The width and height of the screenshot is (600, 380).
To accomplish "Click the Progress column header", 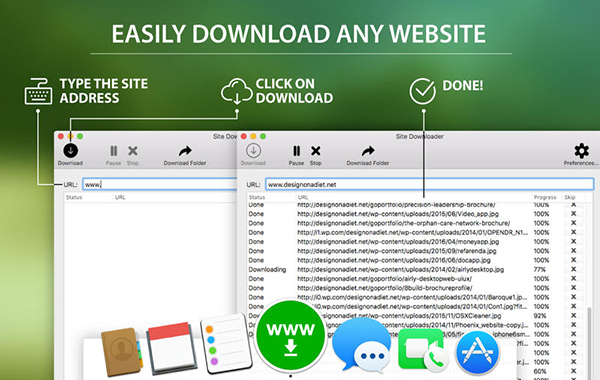I will pos(545,197).
